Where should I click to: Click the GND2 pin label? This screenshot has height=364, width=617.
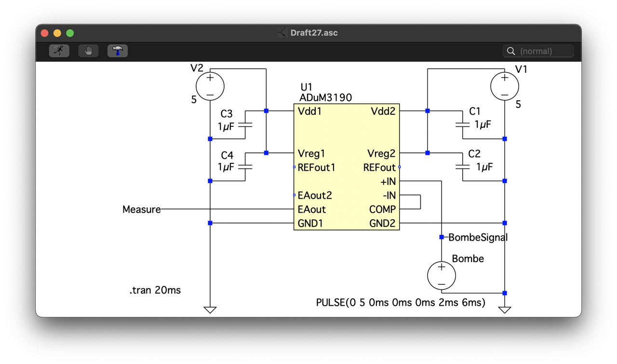click(382, 223)
